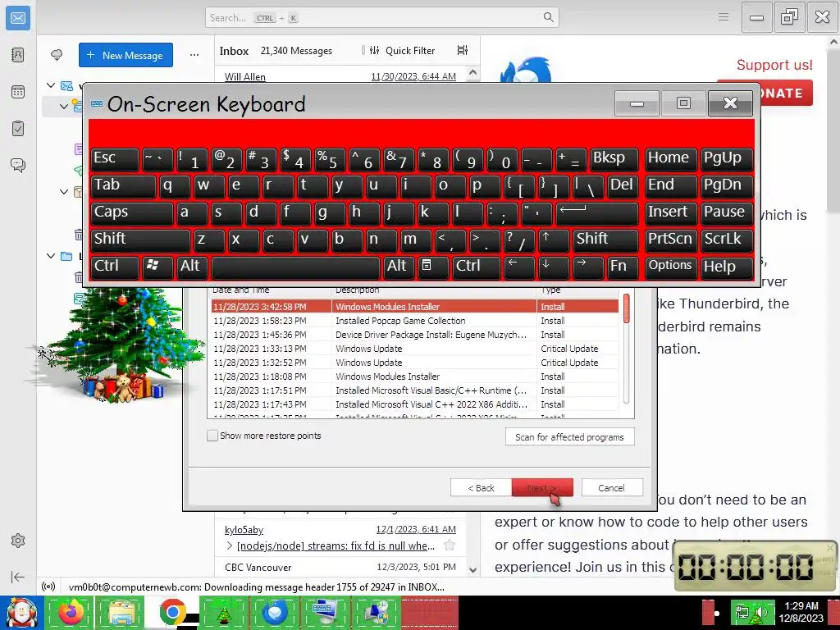Open message list display options icon
840x630 pixels.
point(463,50)
